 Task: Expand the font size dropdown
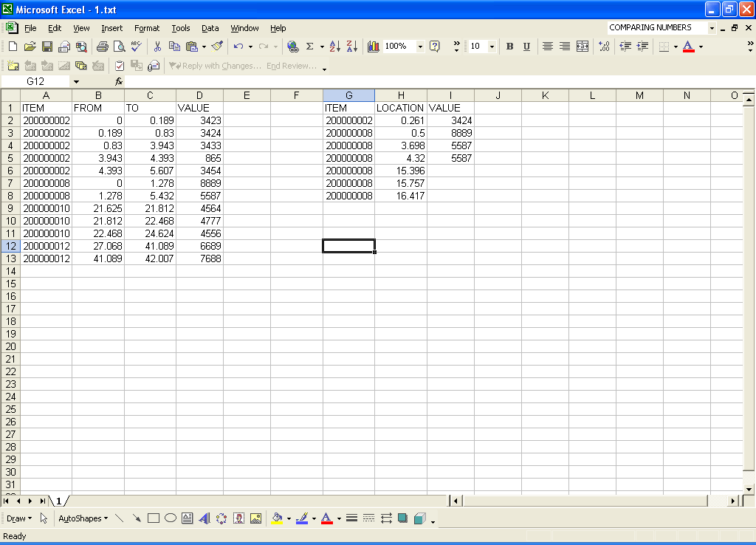[492, 47]
